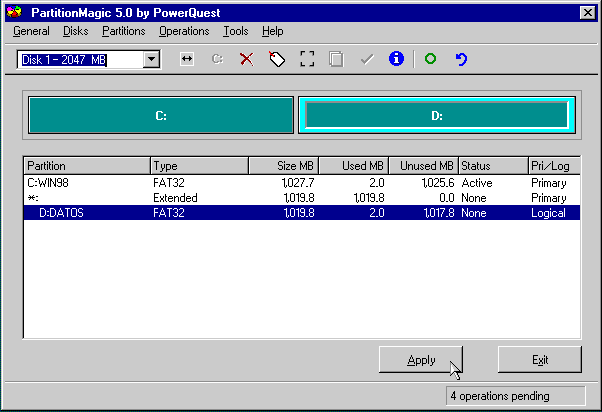Select the C: partition block in disk map
Viewport: 602px width, 412px height.
tap(161, 116)
